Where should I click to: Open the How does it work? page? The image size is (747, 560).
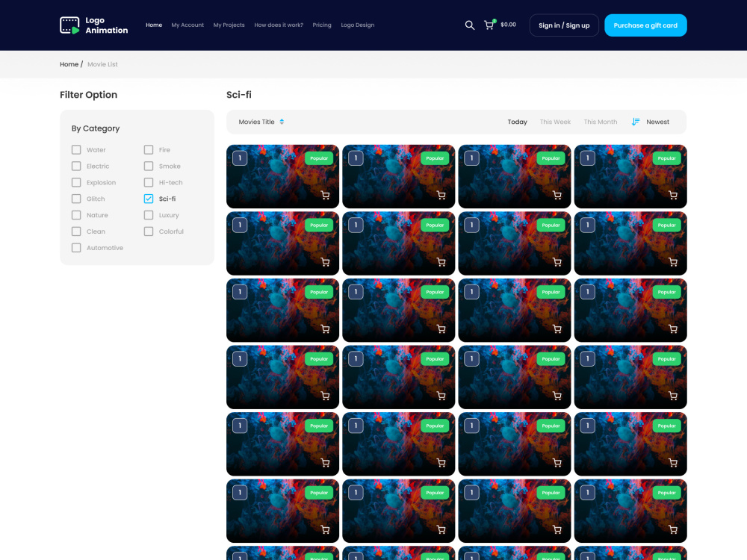point(279,25)
